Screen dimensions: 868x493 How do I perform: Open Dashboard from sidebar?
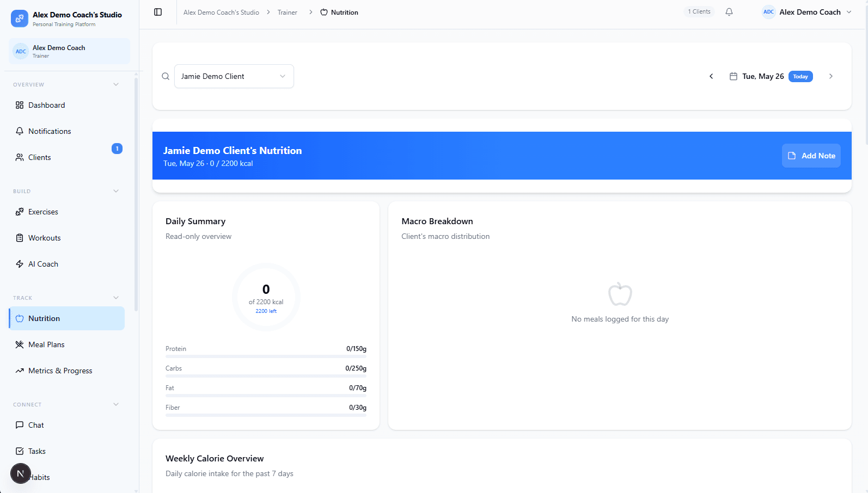point(66,105)
